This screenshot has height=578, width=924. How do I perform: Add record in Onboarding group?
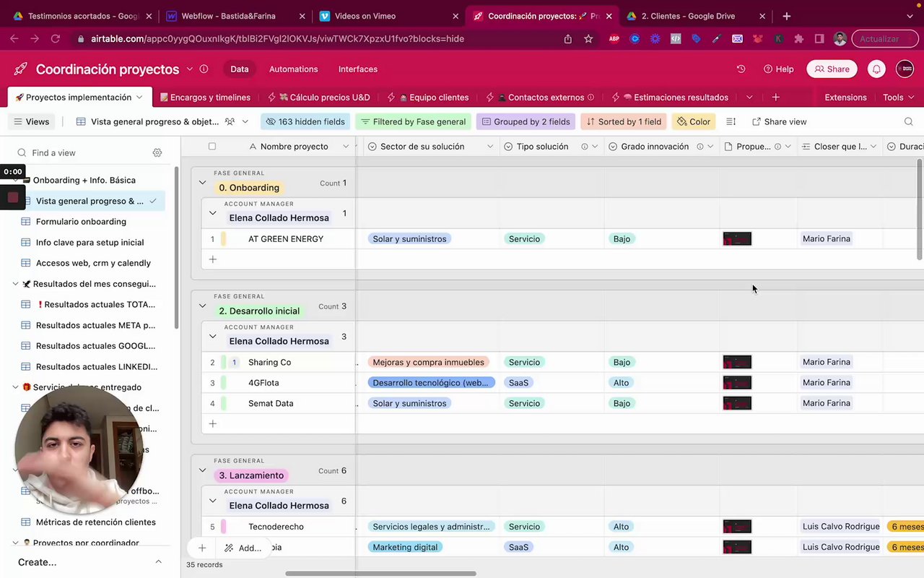[x=212, y=259]
